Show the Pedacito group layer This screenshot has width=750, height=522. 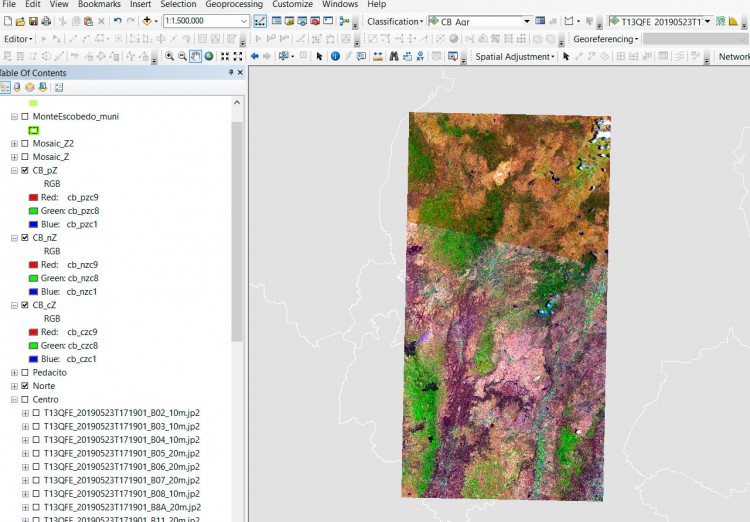click(x=25, y=372)
